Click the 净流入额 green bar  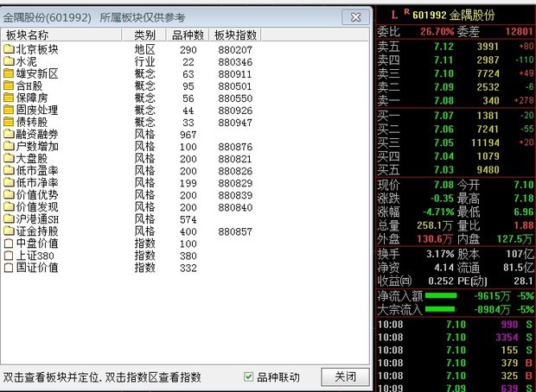[x=441, y=295]
